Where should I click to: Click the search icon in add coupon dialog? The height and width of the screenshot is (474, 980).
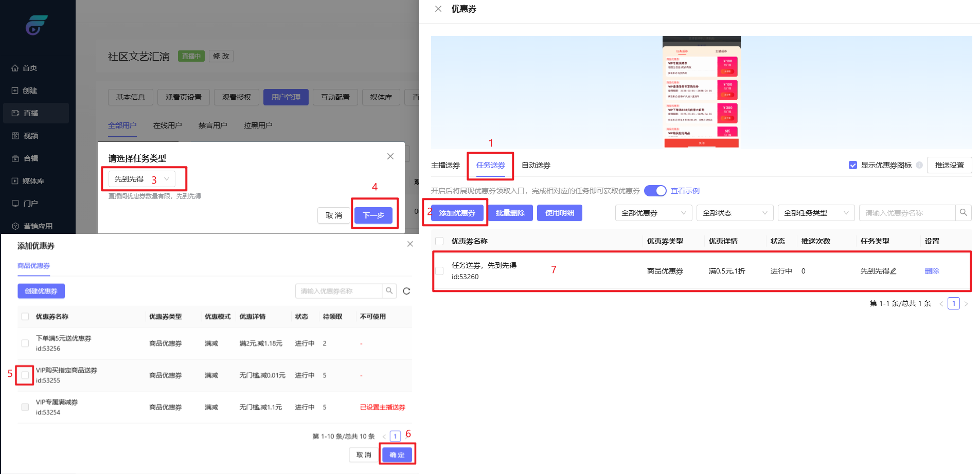(389, 291)
